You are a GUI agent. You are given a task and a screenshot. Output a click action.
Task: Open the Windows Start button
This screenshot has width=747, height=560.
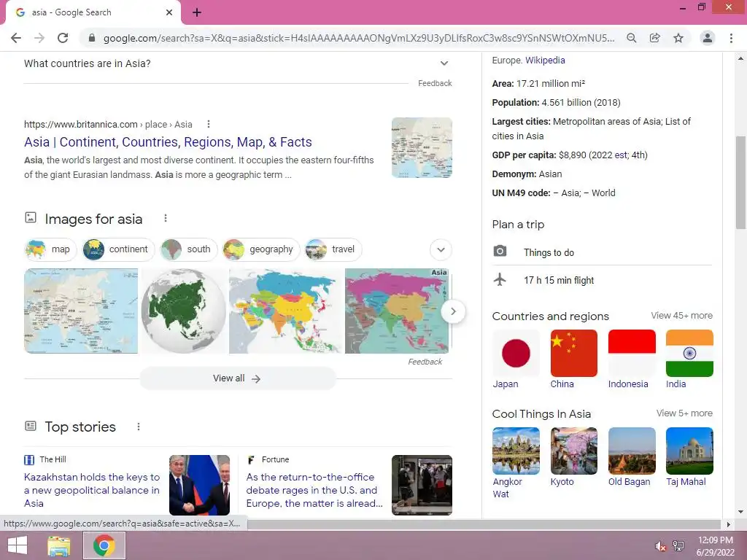tap(18, 545)
